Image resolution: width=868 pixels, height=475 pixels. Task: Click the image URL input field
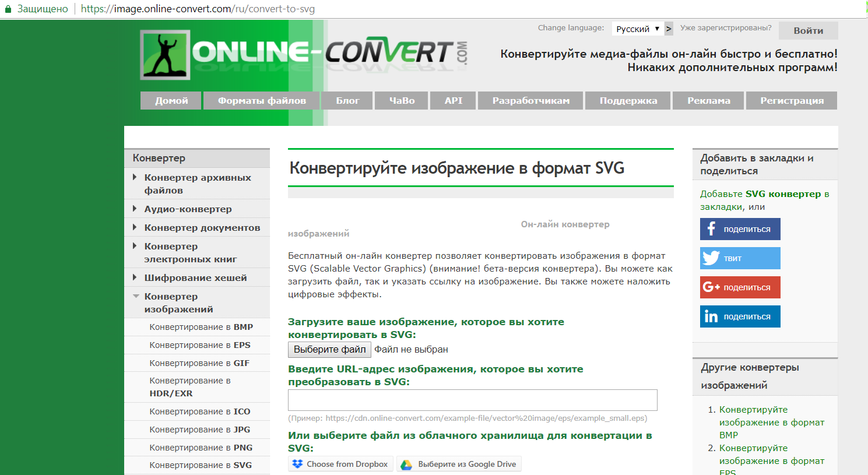click(472, 400)
